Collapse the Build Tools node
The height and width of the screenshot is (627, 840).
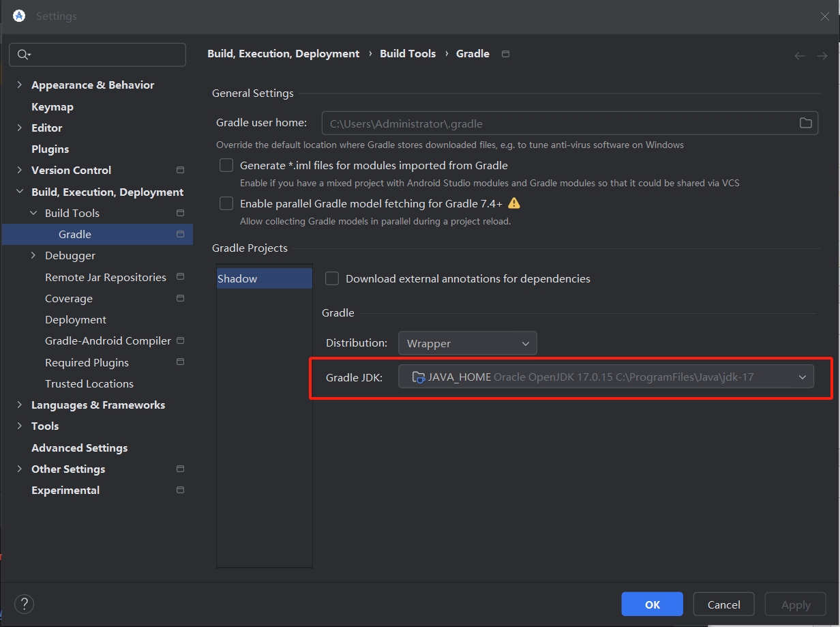point(33,213)
